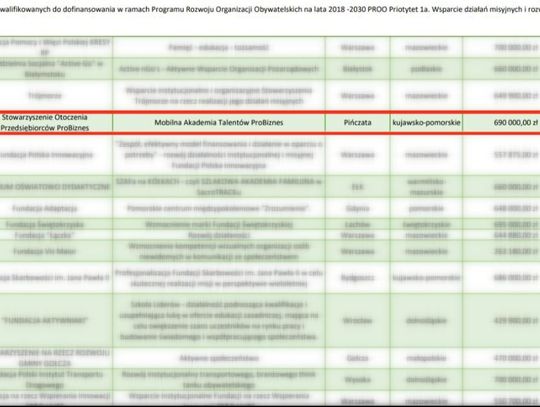Select the Fundacja Vis Maior cell
540x407 pixels.
pyautogui.click(x=45, y=251)
